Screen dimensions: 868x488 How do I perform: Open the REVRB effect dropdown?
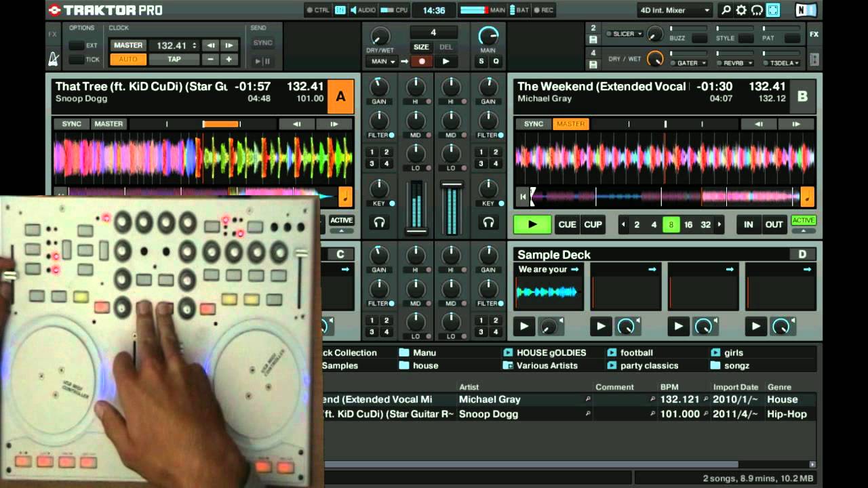(x=735, y=63)
